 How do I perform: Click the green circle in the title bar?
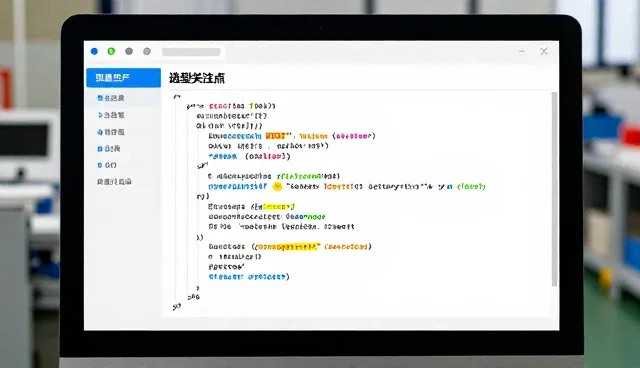coord(111,51)
